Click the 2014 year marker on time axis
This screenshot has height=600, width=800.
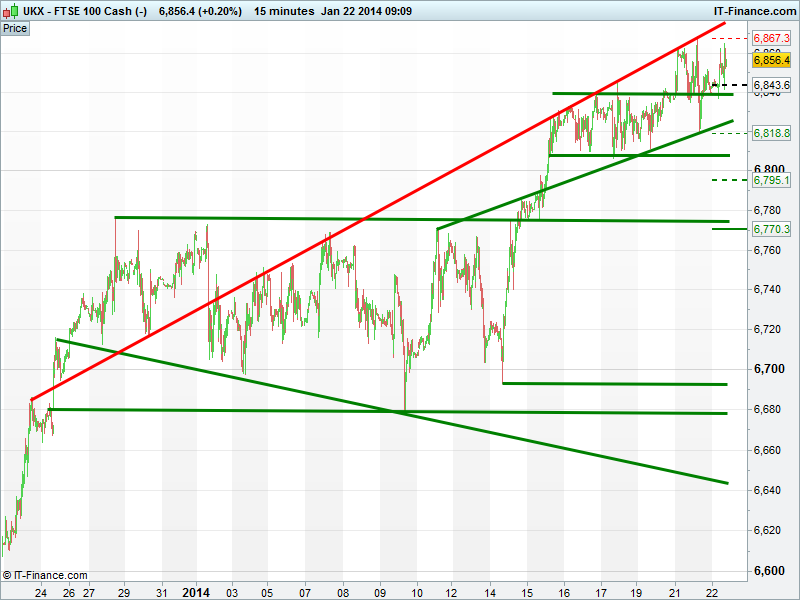click(196, 591)
